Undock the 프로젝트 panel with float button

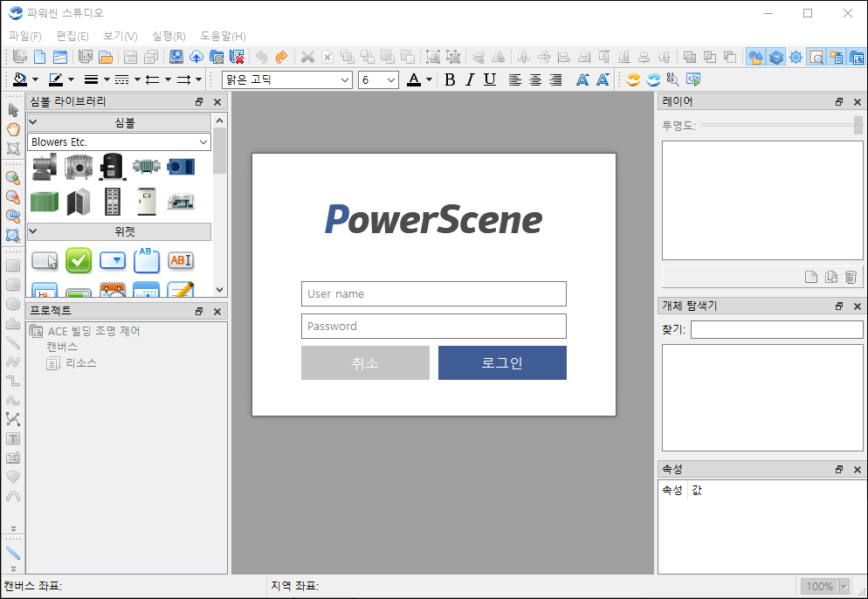point(199,311)
